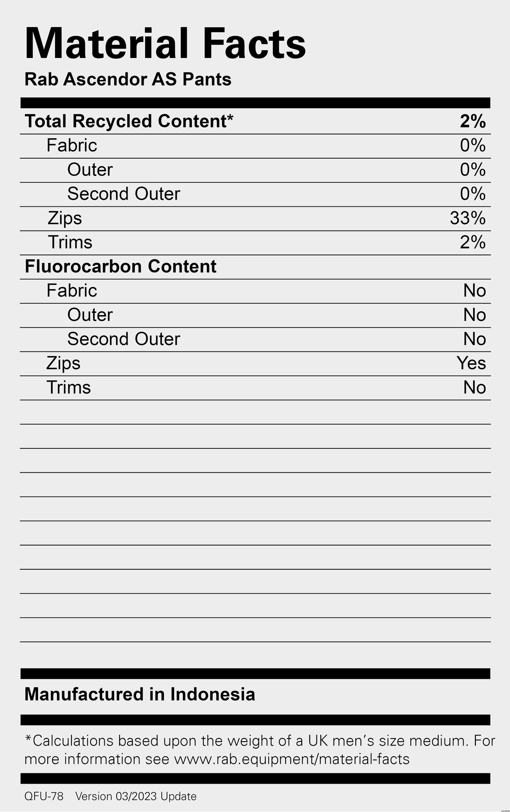This screenshot has width=510, height=812.
Task: Click Trims label under Fluorocarbon Content
Action: (68, 387)
